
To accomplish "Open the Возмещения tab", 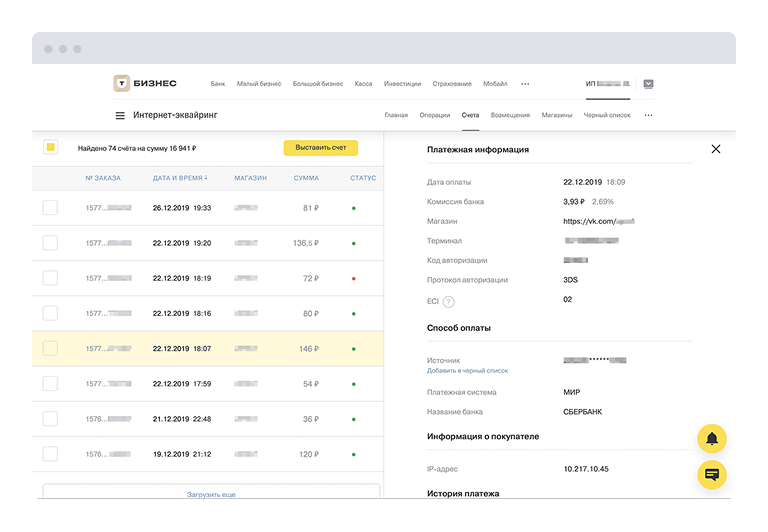I will tap(510, 116).
